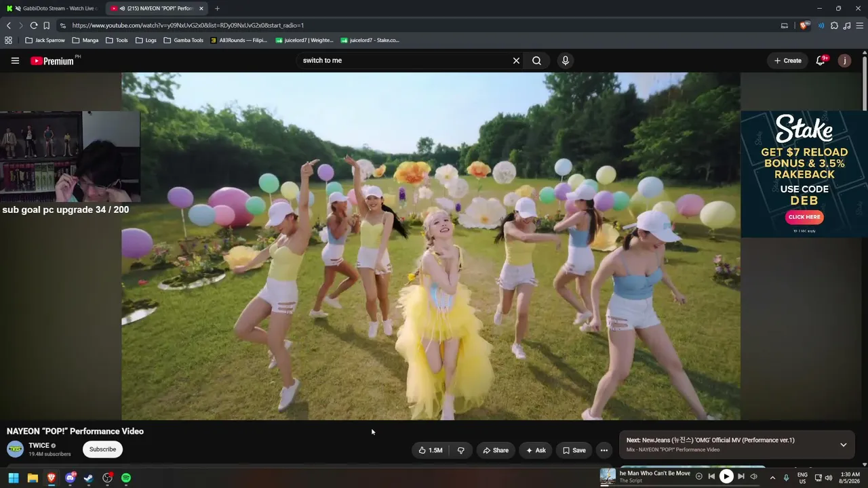This screenshot has width=868, height=488.
Task: Skip to next track in taskbar player
Action: 741,476
